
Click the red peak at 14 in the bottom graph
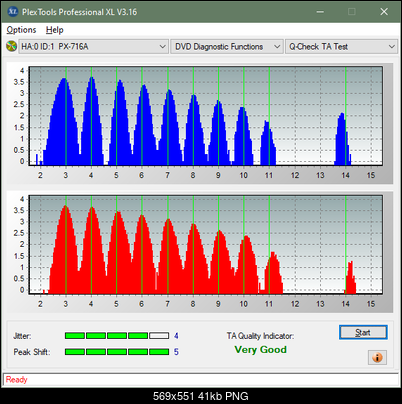350,277
